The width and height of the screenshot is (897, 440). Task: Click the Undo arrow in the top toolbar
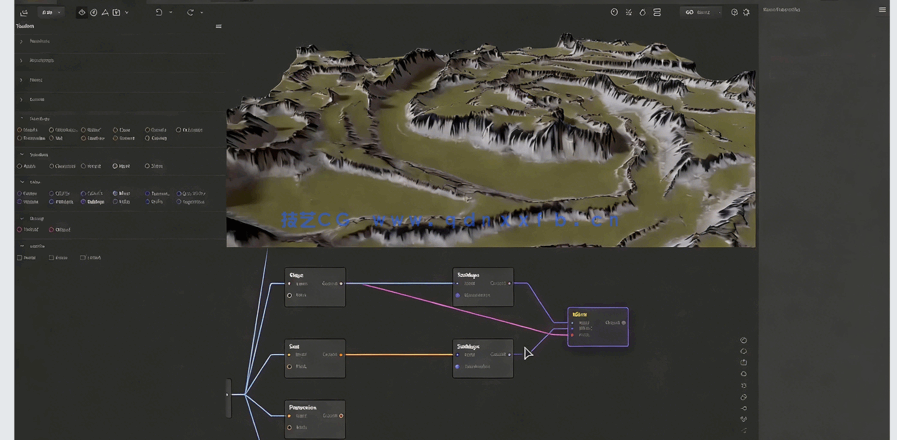[x=159, y=13]
